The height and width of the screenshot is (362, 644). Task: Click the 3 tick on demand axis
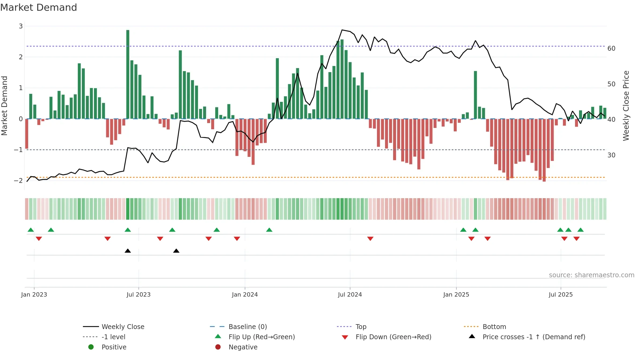tap(21, 26)
